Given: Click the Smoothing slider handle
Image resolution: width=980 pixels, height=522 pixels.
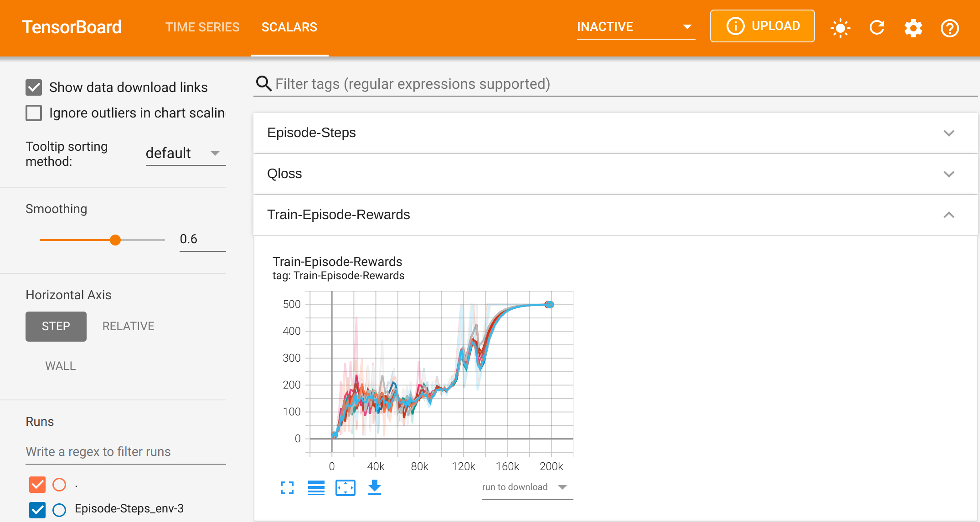Looking at the screenshot, I should click(x=115, y=240).
